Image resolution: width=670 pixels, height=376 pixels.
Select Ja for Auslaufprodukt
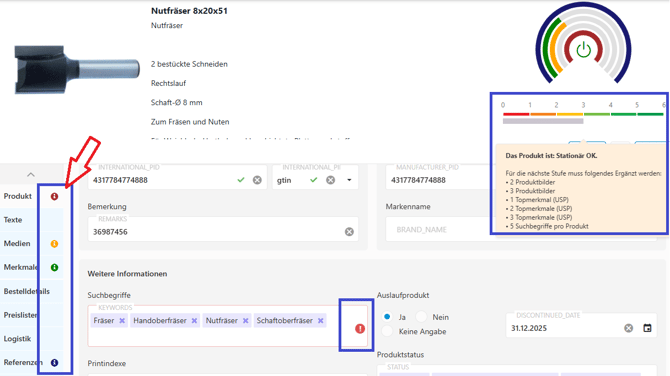(387, 317)
